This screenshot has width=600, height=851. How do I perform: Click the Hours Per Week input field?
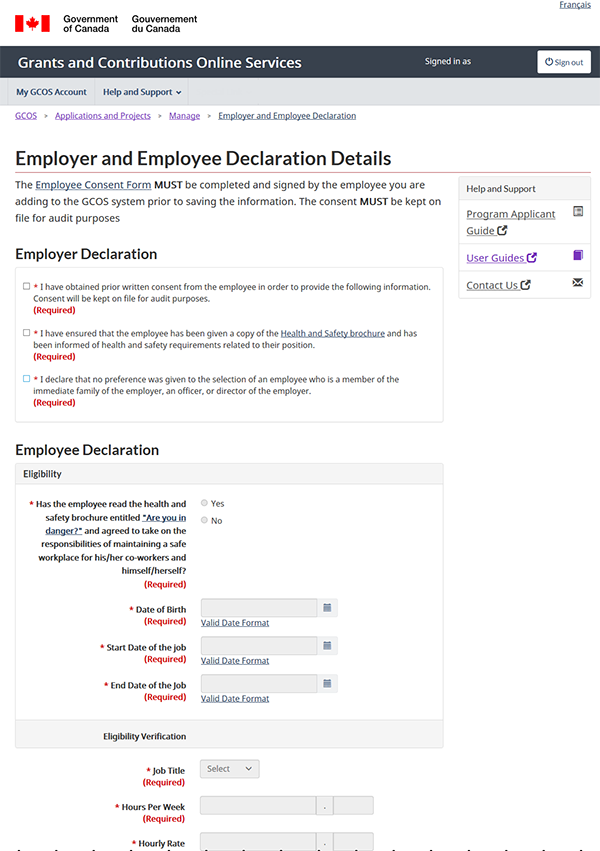point(258,806)
